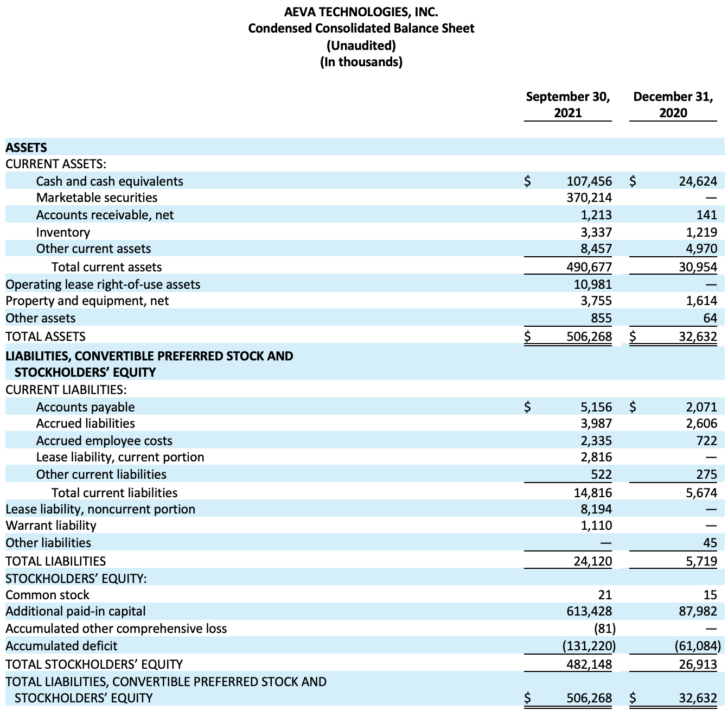Click the Accounts payable figure 5,156

point(593,407)
